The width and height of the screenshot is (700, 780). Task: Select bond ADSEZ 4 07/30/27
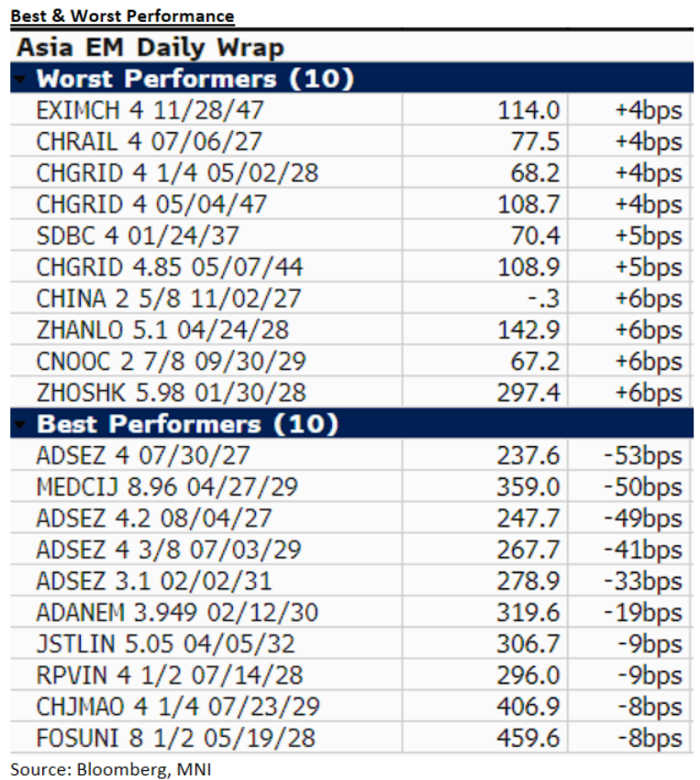point(143,455)
